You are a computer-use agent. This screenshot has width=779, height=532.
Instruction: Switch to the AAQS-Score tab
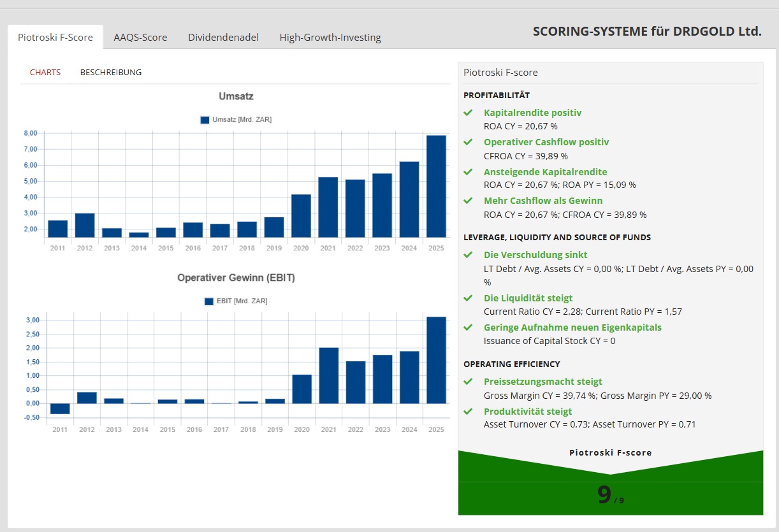140,38
